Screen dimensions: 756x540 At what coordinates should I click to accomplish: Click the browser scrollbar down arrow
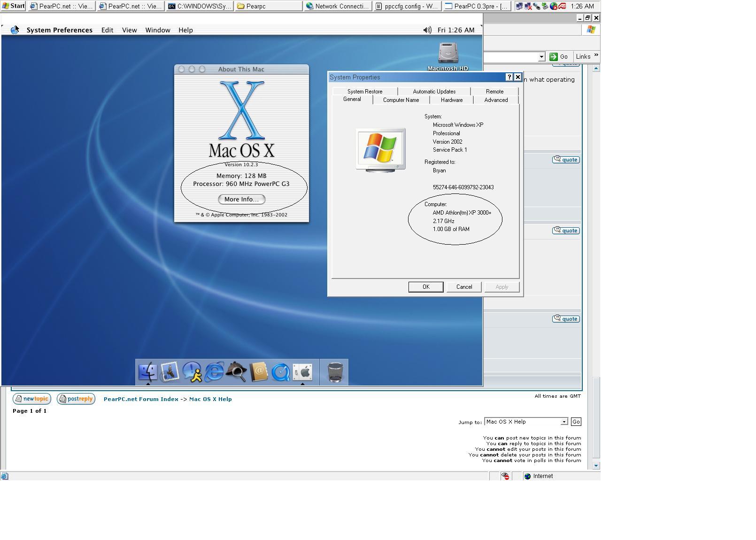[596, 466]
